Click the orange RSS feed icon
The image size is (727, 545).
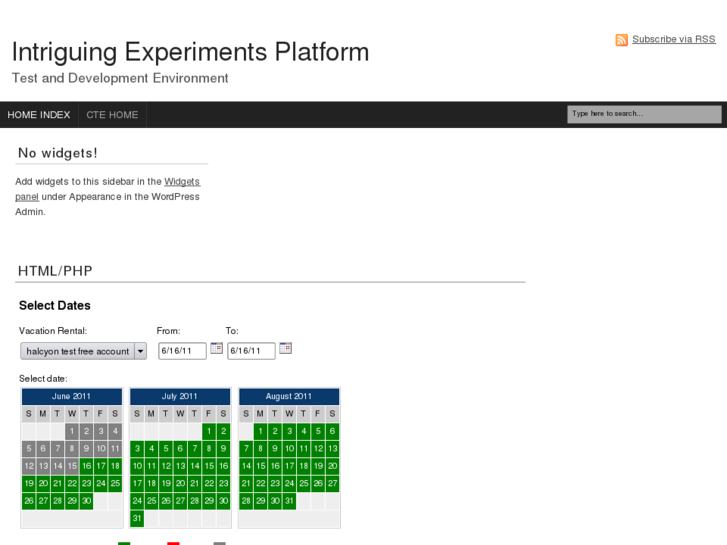point(621,40)
